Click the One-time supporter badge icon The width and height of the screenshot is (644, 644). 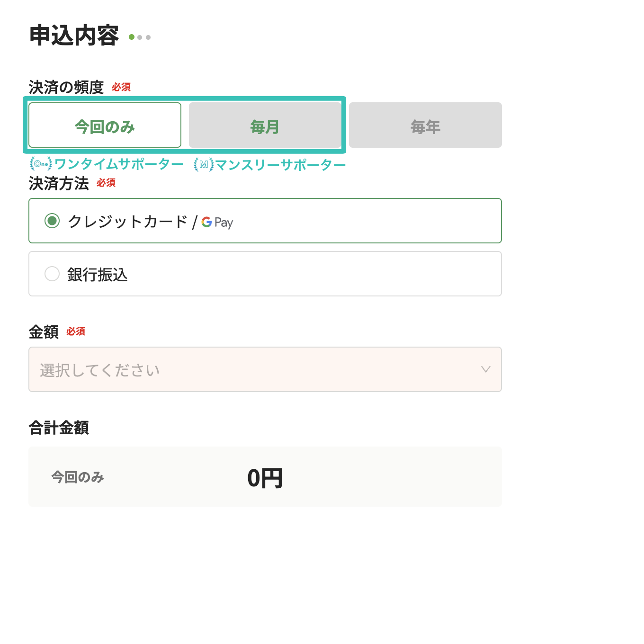[41, 164]
